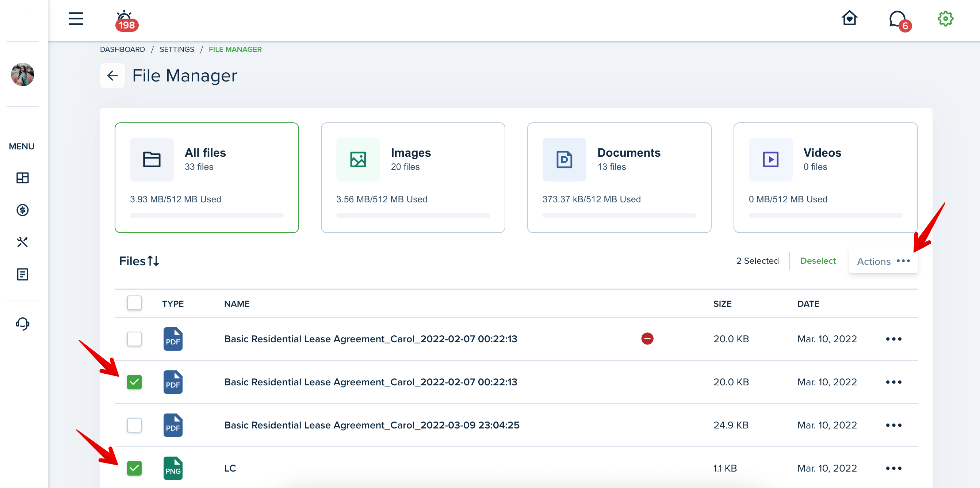
Task: Click the PNG icon of LC file
Action: pyautogui.click(x=173, y=468)
